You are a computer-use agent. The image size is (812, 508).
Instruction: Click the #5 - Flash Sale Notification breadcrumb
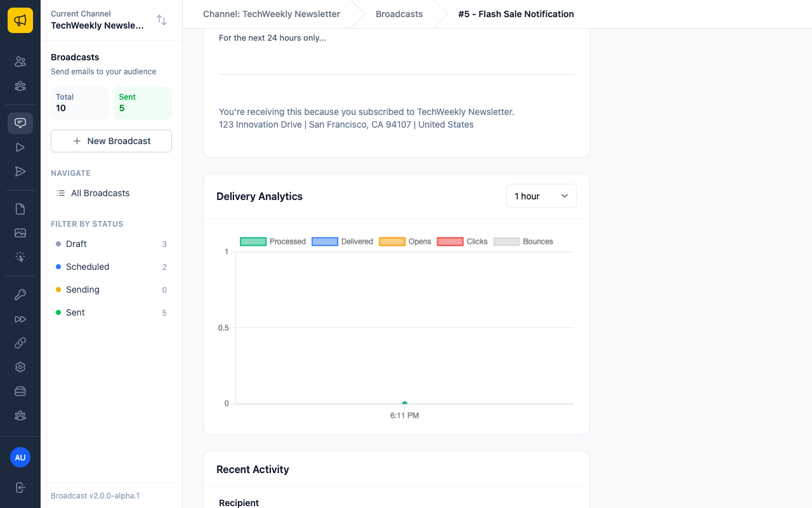[516, 14]
